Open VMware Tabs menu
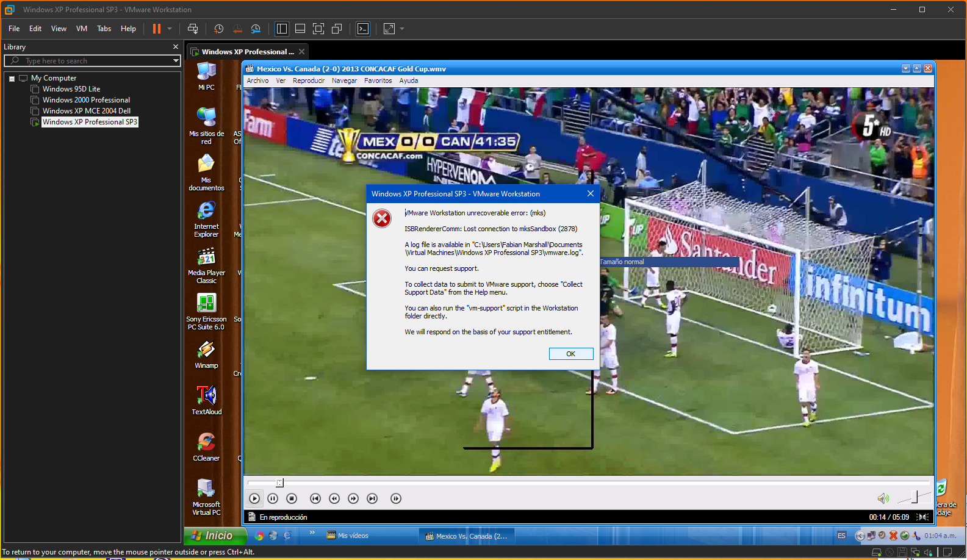 104,29
